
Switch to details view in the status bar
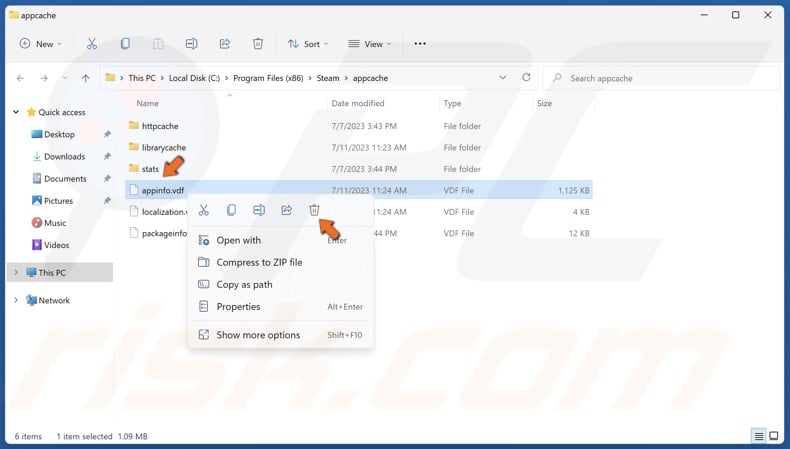click(x=758, y=436)
